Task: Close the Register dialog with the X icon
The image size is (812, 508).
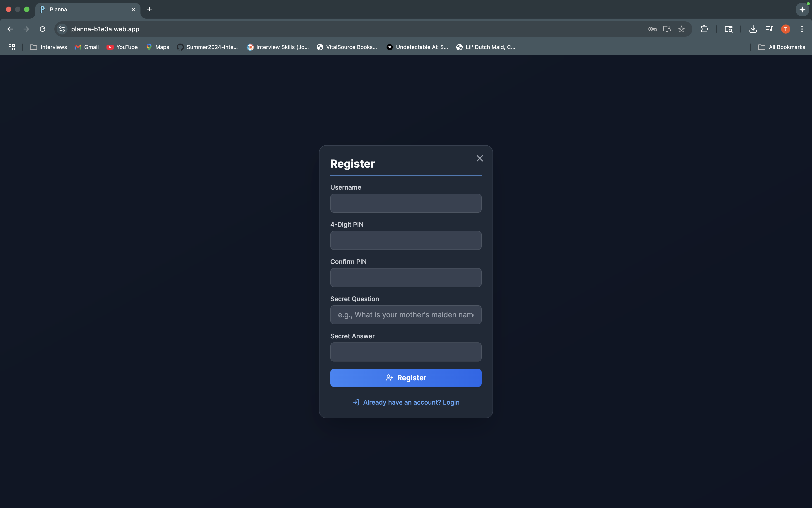Action: pyautogui.click(x=479, y=158)
